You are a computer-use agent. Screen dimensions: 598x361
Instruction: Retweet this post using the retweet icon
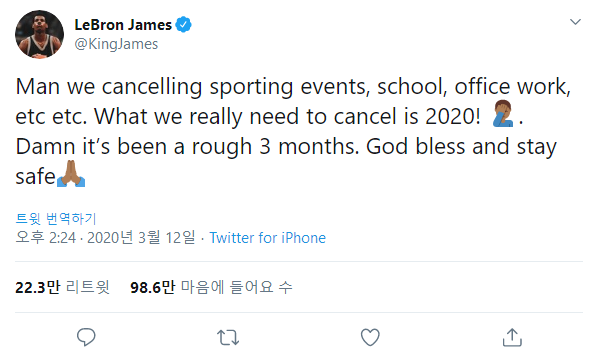click(228, 338)
